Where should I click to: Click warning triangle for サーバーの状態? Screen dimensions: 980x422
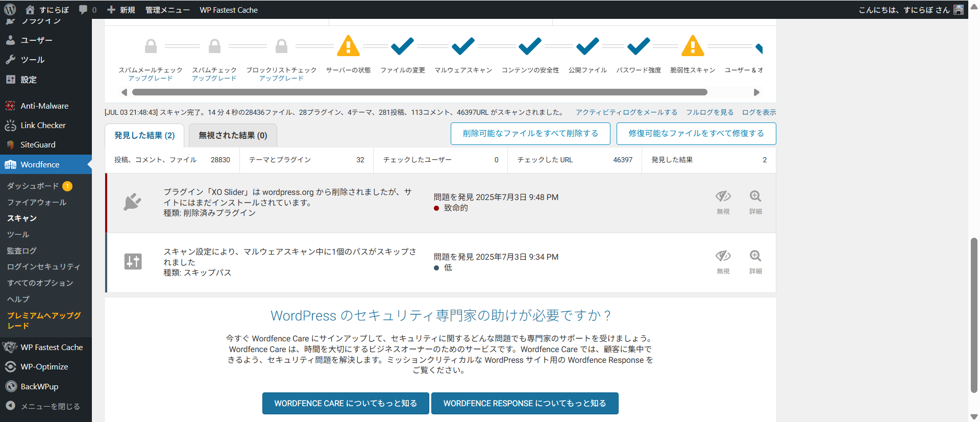[348, 45]
